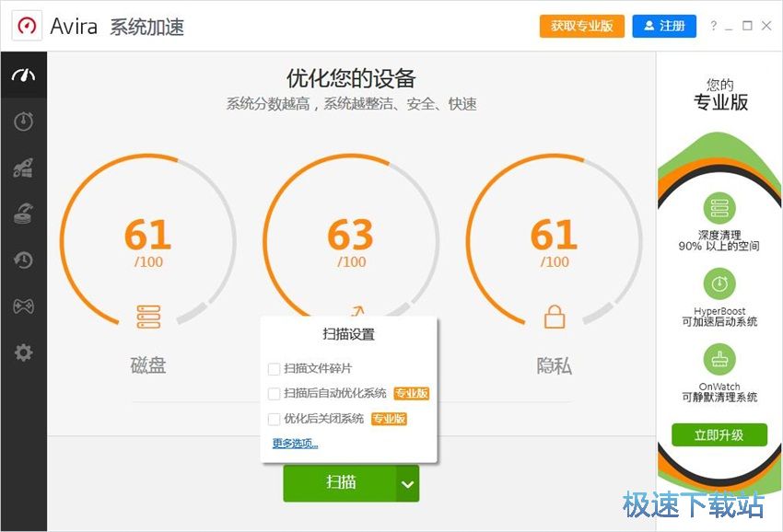Image resolution: width=783 pixels, height=532 pixels.
Task: Click the OnWatch green broom icon
Action: pyautogui.click(x=719, y=359)
